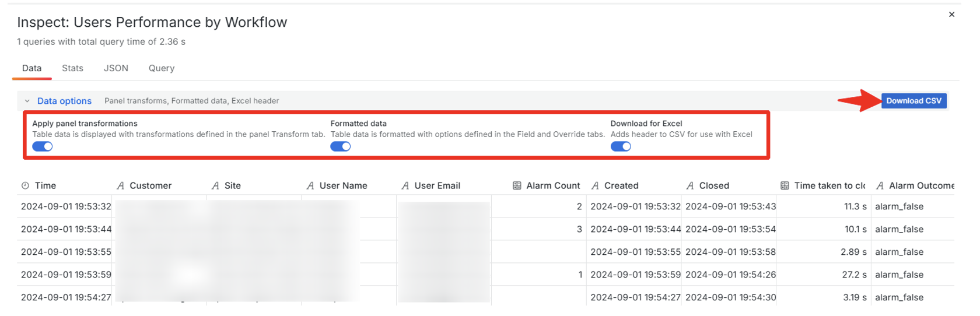Collapse the Data options chevron
The height and width of the screenshot is (316, 980).
[x=27, y=101]
